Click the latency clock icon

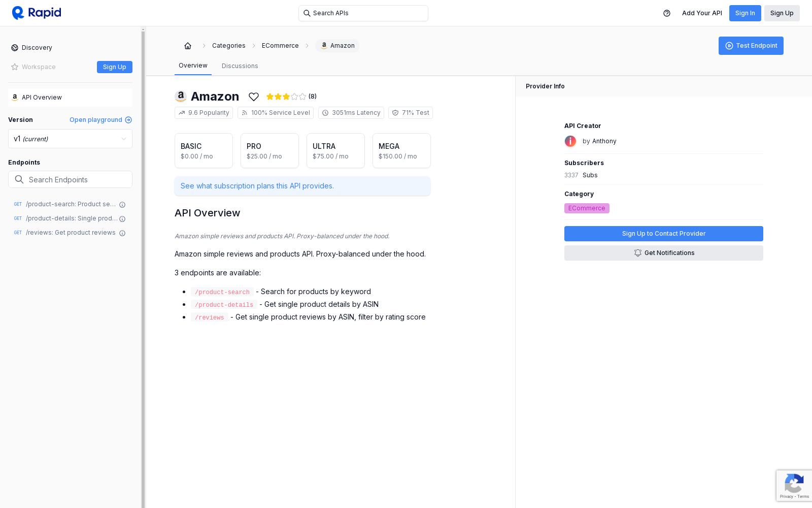click(x=325, y=113)
